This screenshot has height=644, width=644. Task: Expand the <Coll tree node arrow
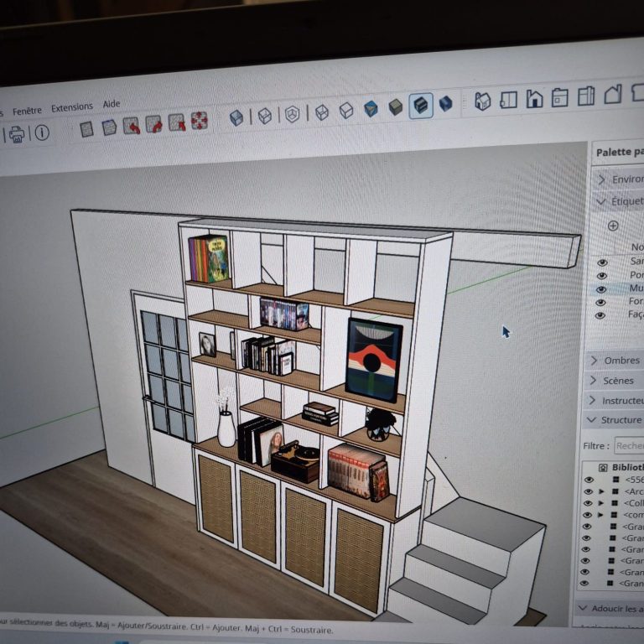click(x=601, y=503)
